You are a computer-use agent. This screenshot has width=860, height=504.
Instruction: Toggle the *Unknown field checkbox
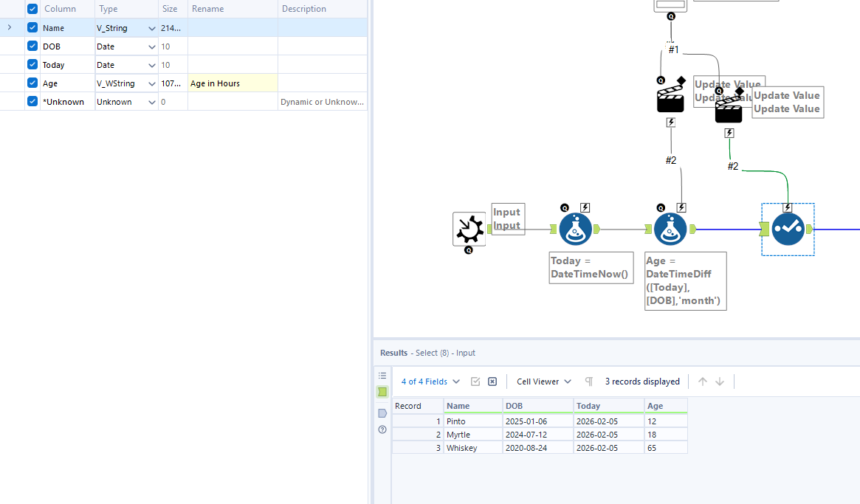click(32, 102)
